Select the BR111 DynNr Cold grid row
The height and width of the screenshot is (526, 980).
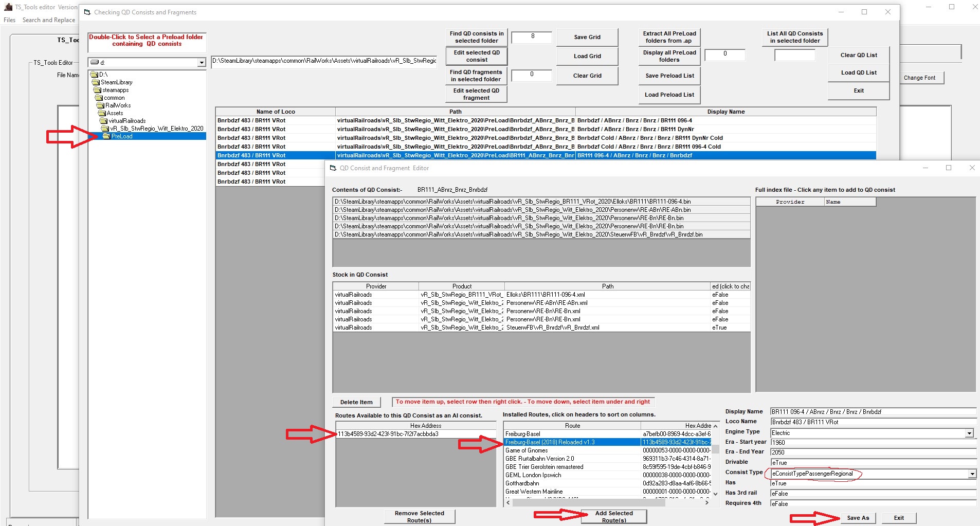coord(546,138)
